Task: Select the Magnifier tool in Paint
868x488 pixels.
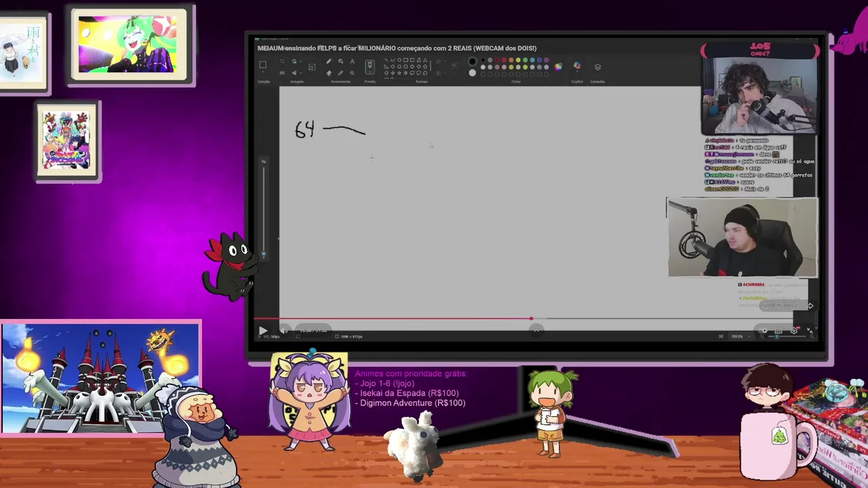Action: 352,73
